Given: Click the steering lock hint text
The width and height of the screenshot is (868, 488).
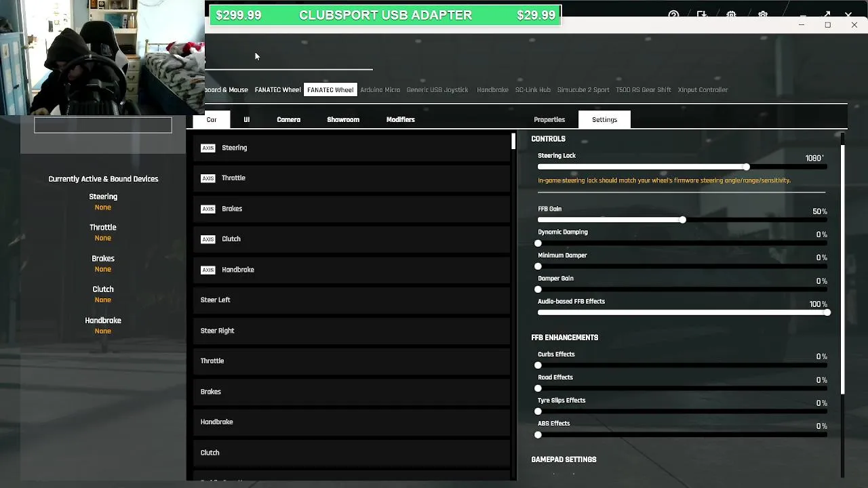Looking at the screenshot, I should 664,180.
